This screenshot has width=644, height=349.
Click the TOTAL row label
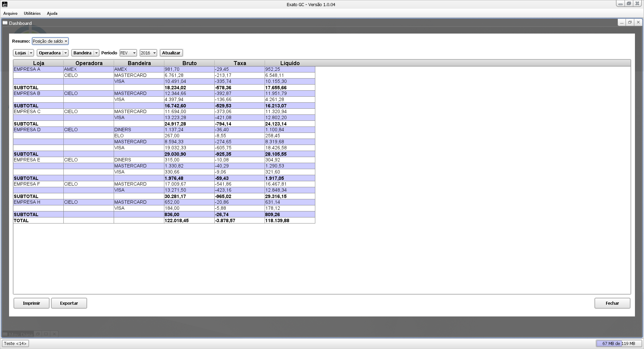(38, 220)
